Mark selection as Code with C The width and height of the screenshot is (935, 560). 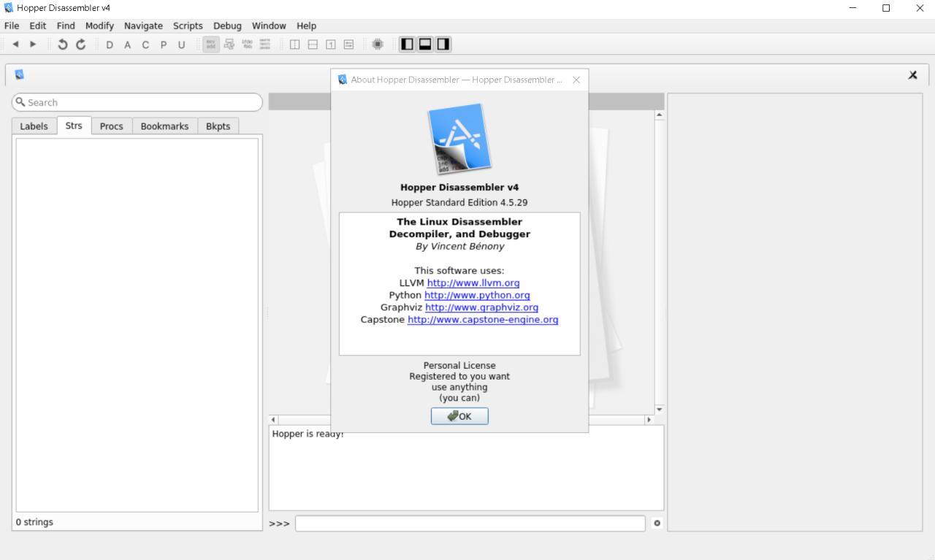coord(145,45)
